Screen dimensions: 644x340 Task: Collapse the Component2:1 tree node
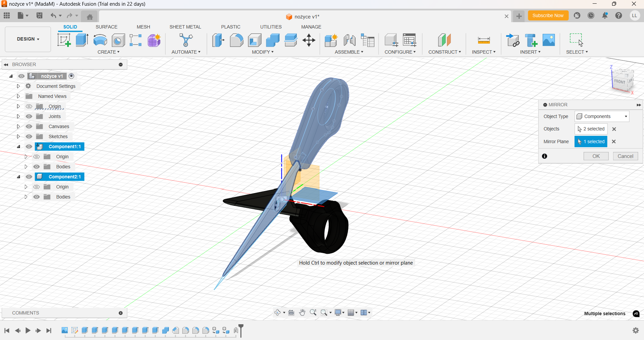click(18, 177)
